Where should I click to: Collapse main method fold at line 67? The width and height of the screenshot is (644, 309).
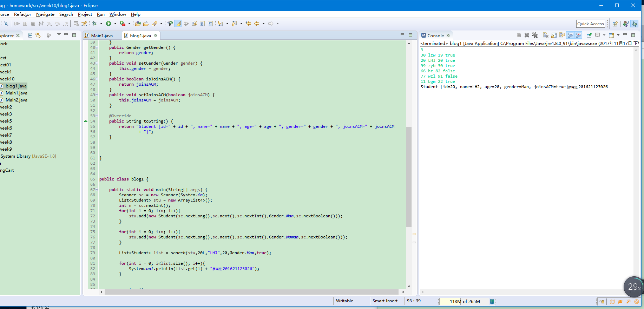click(97, 190)
